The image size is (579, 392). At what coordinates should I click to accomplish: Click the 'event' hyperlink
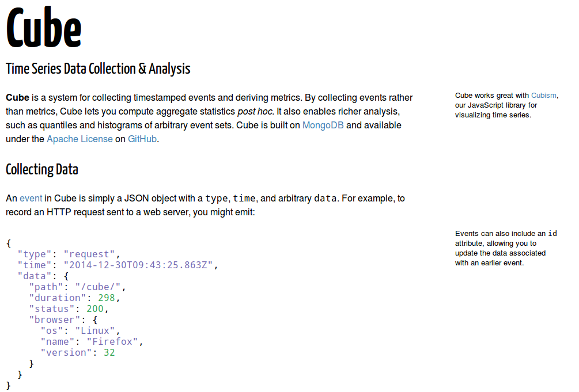(x=31, y=198)
